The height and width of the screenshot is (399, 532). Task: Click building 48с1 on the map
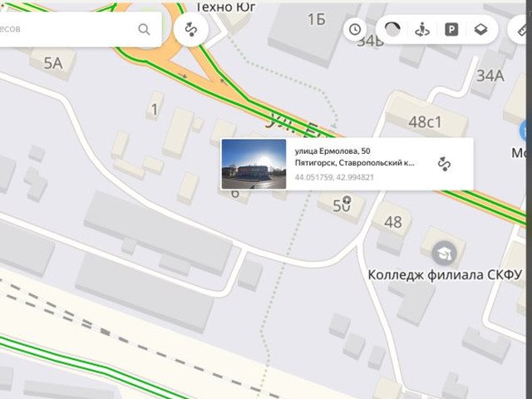(x=425, y=122)
